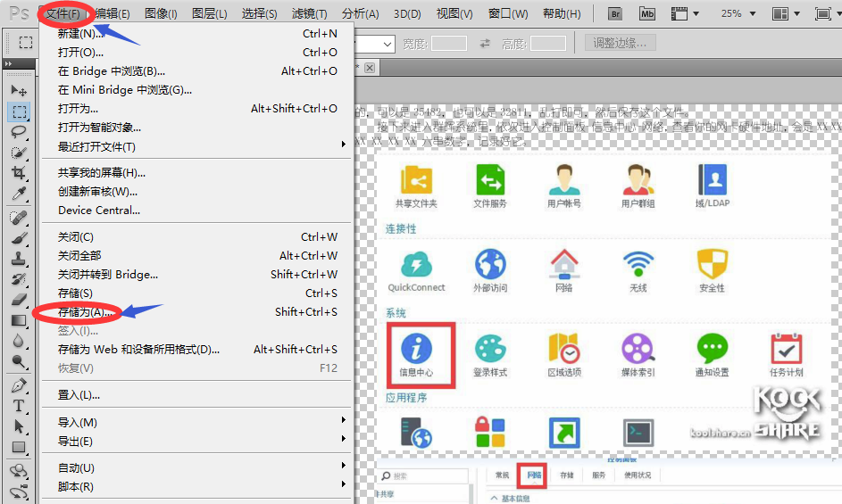
Task: Select the Move tool
Action: 18,90
